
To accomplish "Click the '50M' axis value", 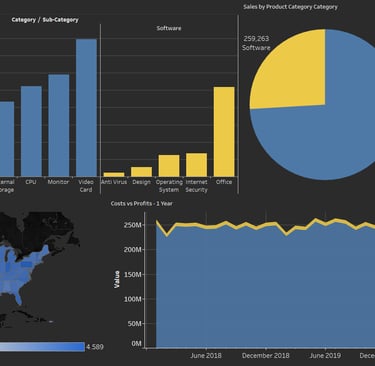I will pos(134,324).
